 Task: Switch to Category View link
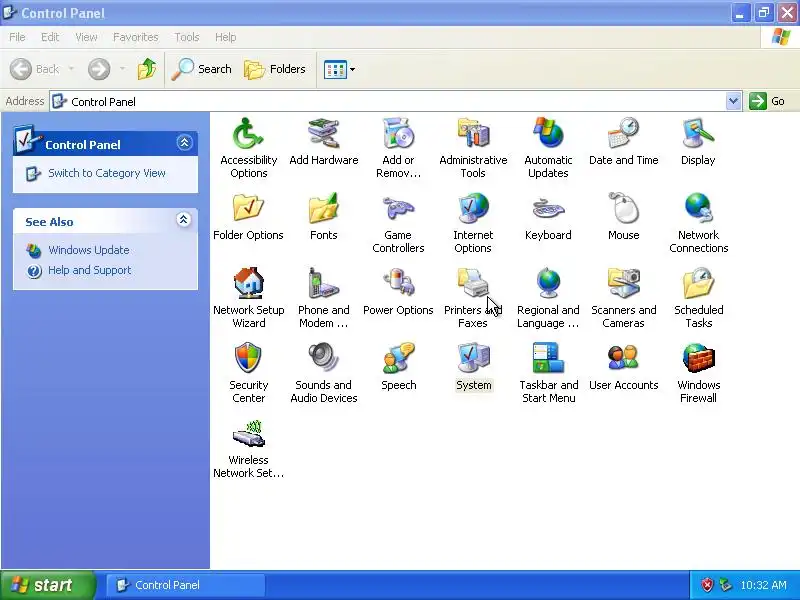(x=107, y=173)
